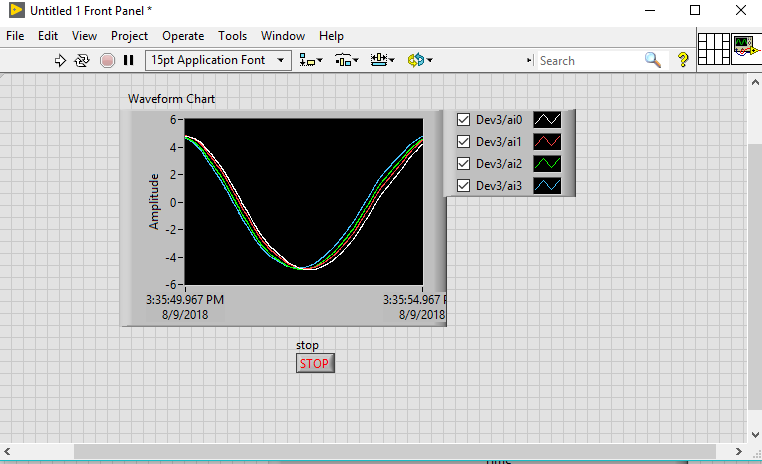The image size is (762, 464).
Task: Open the View menu
Action: (84, 36)
